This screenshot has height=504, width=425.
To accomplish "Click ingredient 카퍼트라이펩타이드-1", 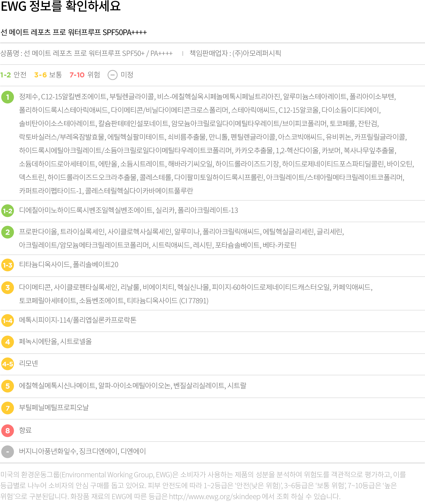I will [51, 191].
